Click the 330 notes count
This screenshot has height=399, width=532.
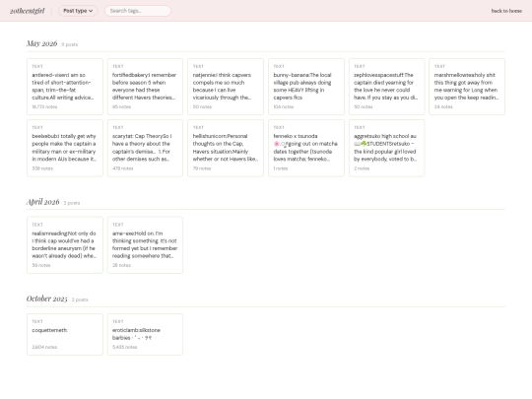click(42, 168)
